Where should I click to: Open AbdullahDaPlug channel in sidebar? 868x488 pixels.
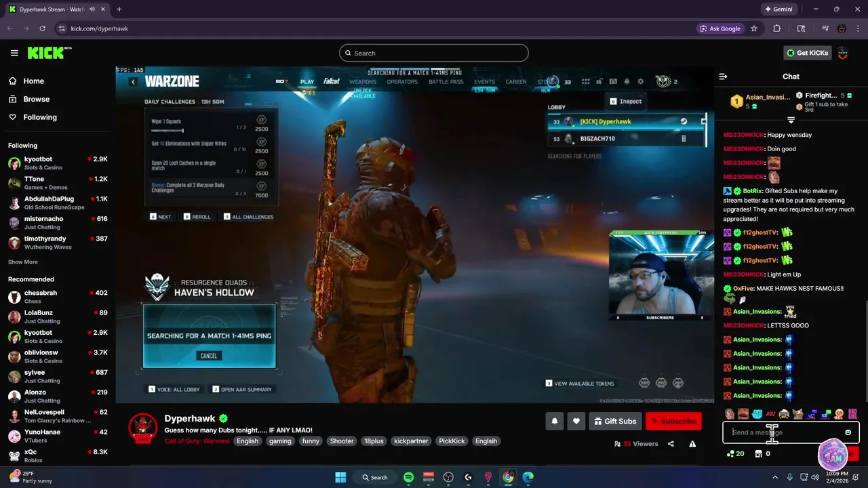[58, 203]
